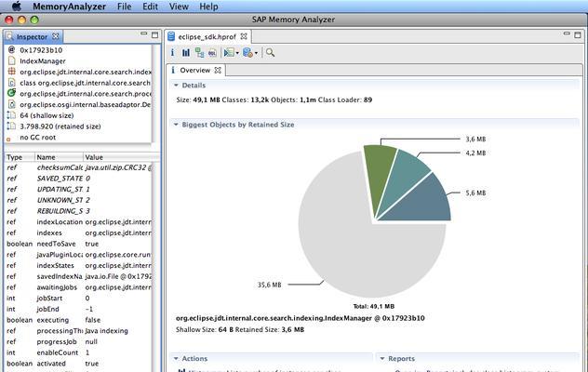The height and width of the screenshot is (372, 588).
Task: Collapse Biggest Objects by Retained Size section
Action: [176, 125]
